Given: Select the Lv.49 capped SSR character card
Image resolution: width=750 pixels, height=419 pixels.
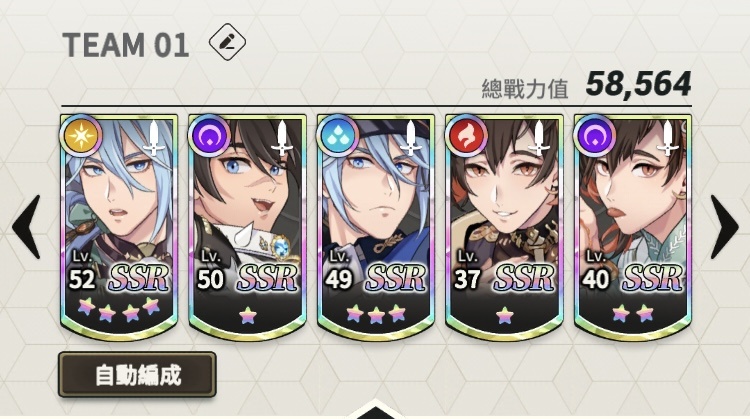Looking at the screenshot, I should [x=376, y=227].
